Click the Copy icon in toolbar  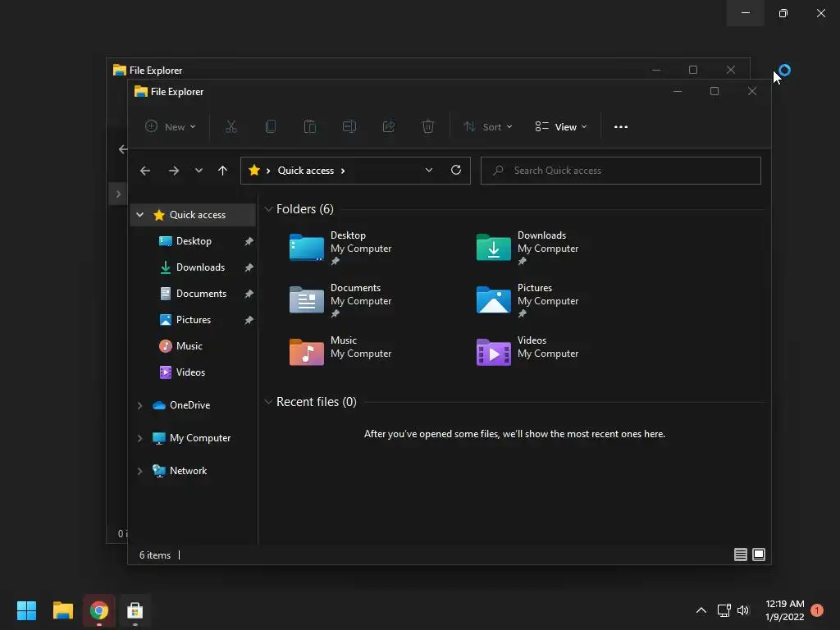pyautogui.click(x=271, y=126)
